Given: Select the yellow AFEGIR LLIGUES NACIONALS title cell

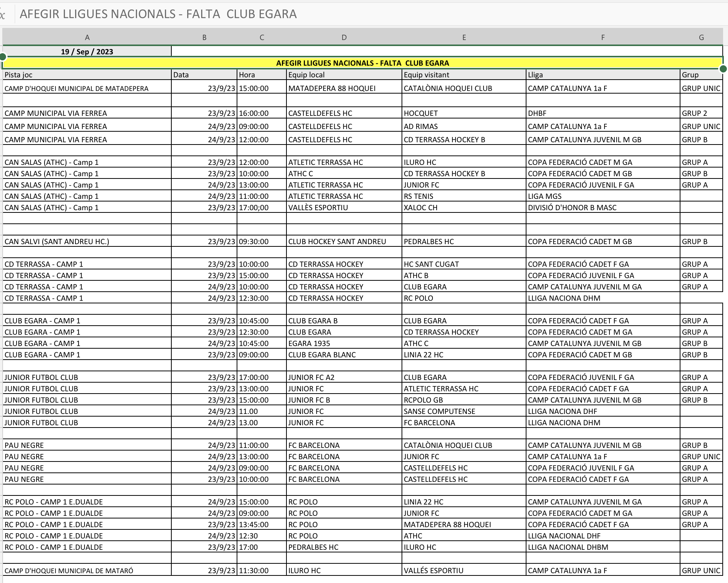Looking at the screenshot, I should 363,63.
